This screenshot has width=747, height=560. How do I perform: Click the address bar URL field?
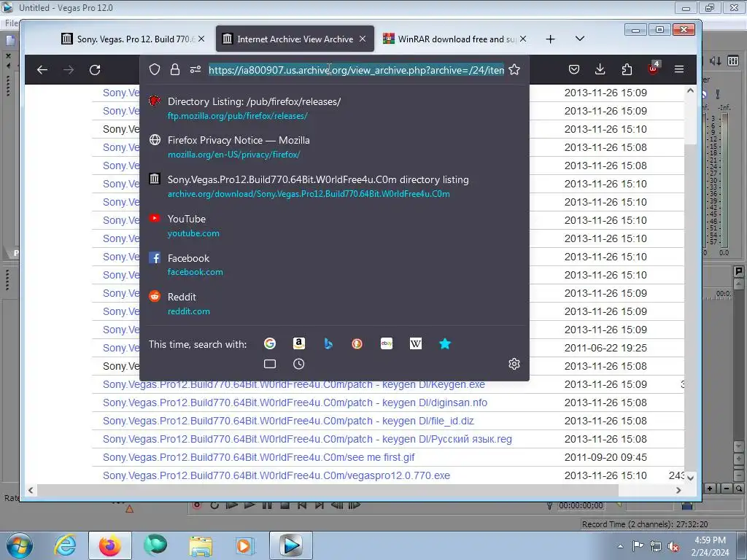(x=356, y=70)
